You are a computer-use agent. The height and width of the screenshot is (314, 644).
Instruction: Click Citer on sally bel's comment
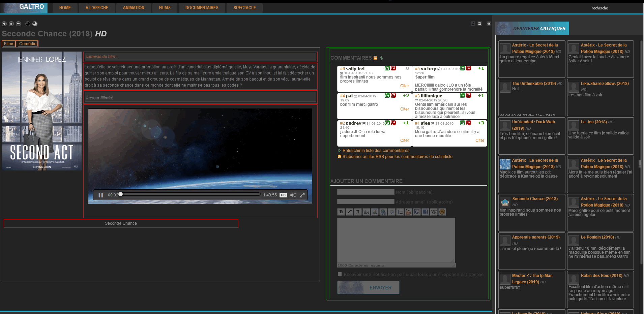(405, 86)
